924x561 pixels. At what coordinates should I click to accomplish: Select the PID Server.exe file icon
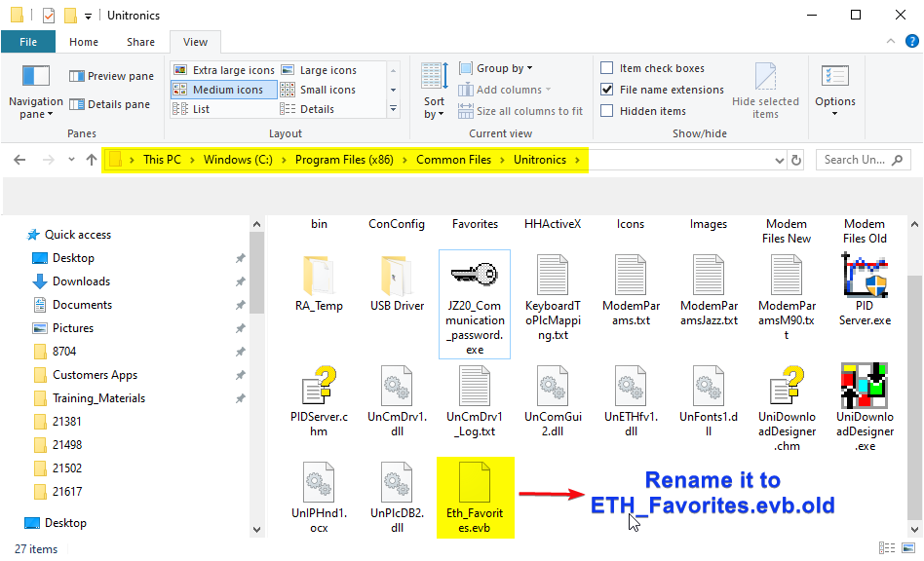coord(864,275)
